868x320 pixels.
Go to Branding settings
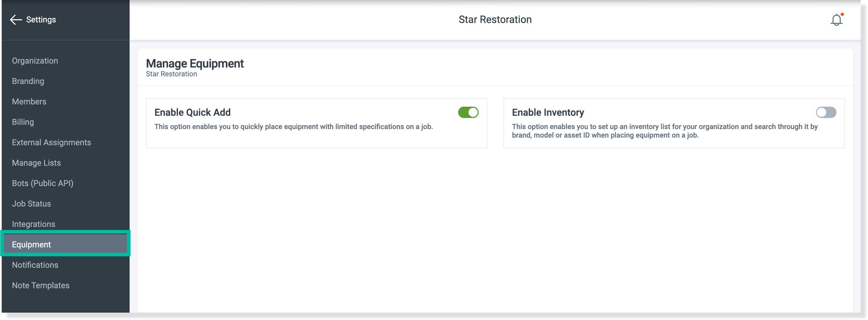coord(28,81)
